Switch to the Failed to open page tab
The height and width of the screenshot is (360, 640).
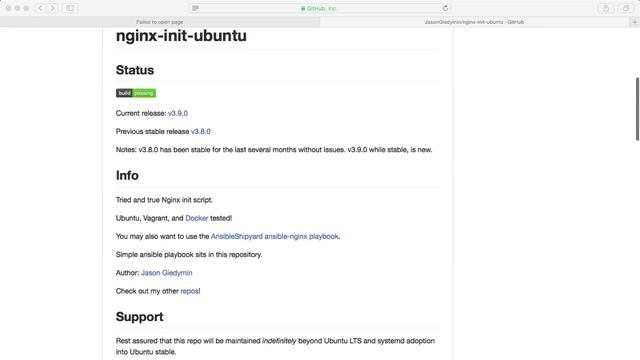point(160,22)
